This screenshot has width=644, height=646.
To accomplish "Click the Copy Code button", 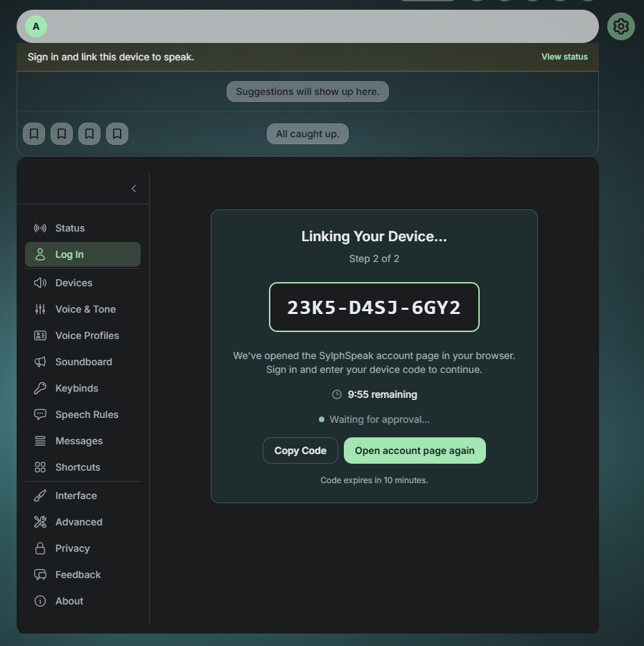I will click(300, 451).
